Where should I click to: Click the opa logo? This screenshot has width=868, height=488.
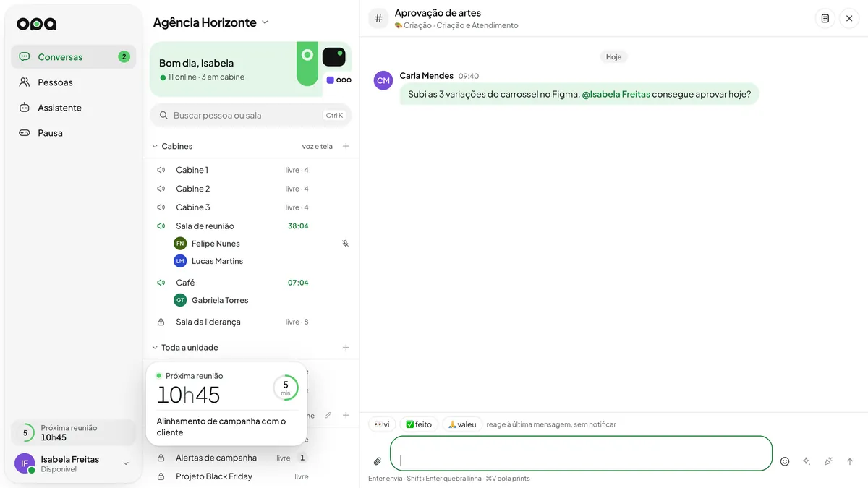click(37, 24)
